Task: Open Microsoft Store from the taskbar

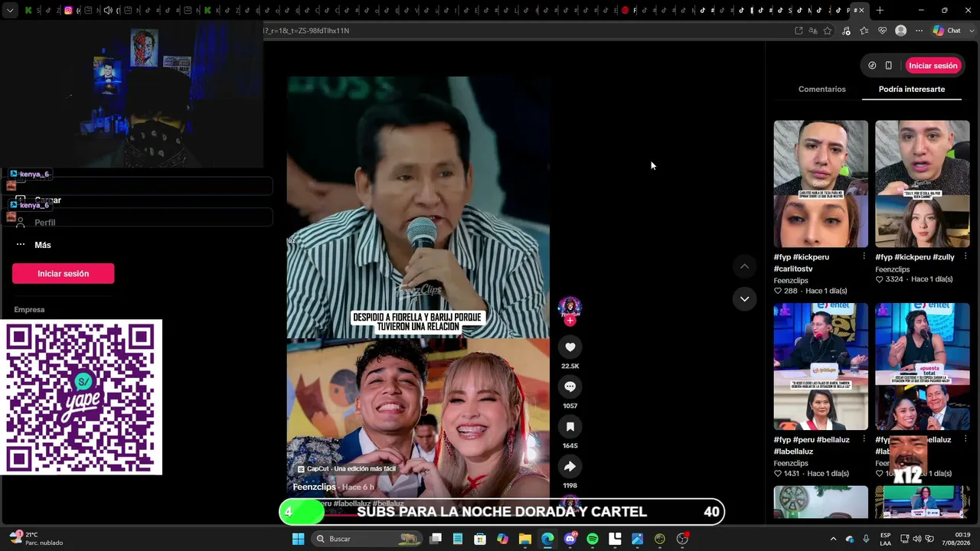Action: click(x=480, y=539)
